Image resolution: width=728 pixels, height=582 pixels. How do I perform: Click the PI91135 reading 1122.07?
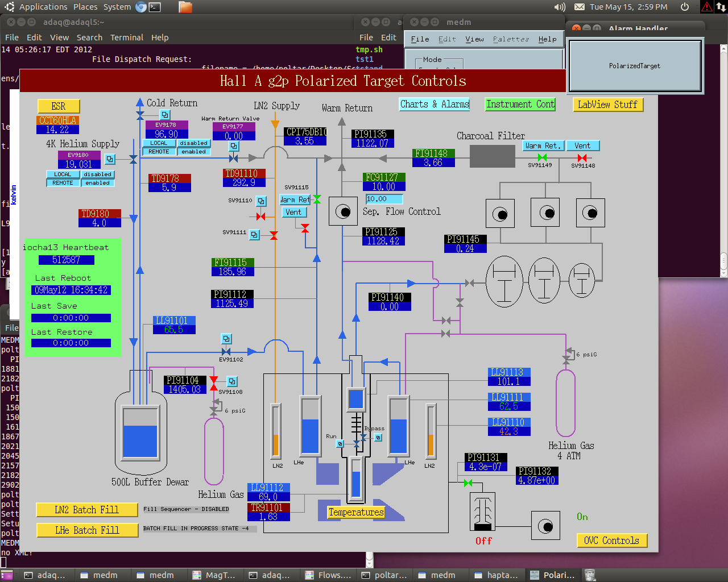point(373,143)
